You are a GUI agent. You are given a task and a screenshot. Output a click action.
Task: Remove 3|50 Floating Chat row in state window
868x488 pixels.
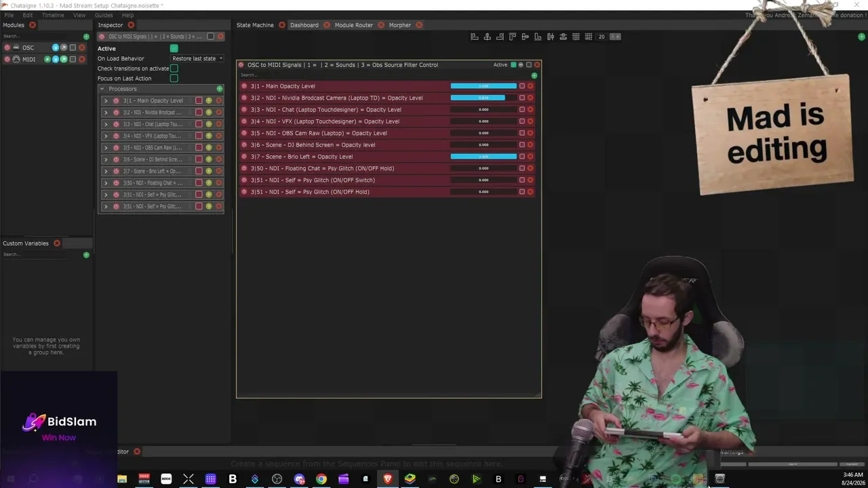(530, 168)
